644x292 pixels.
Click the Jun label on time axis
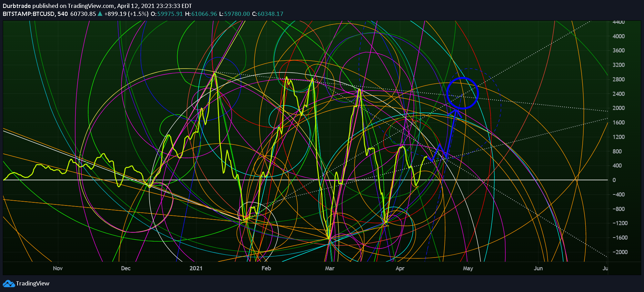tap(538, 268)
